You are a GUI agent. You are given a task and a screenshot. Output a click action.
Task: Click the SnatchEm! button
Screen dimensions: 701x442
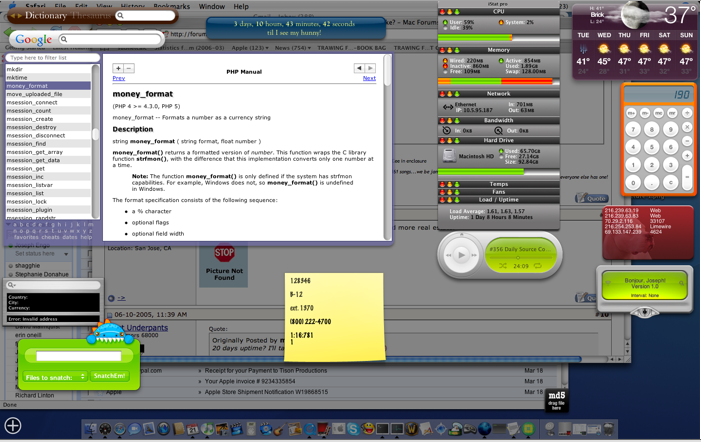(110, 376)
